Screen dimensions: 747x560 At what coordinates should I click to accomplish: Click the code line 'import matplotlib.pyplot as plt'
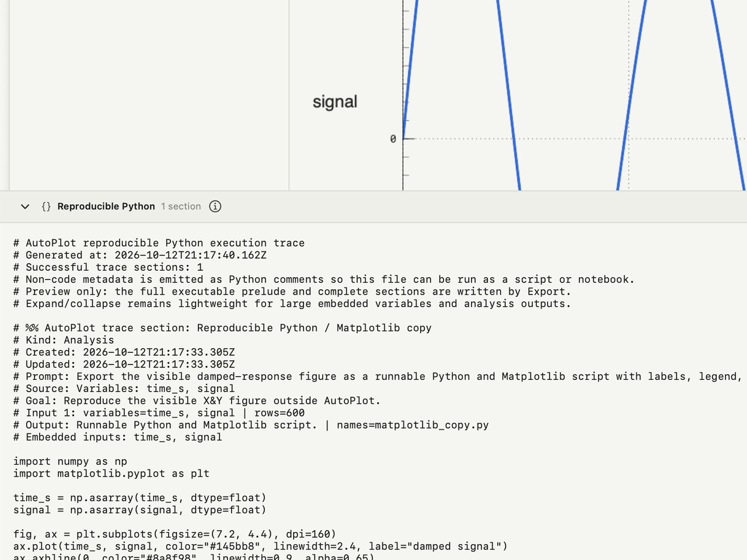pos(111,474)
